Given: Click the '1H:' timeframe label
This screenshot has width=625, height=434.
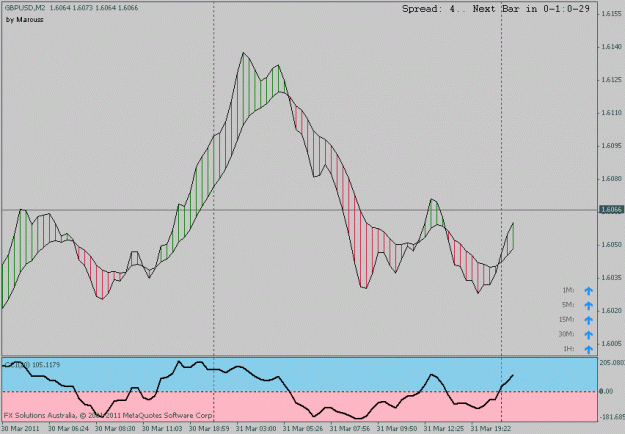Looking at the screenshot, I should tap(569, 349).
